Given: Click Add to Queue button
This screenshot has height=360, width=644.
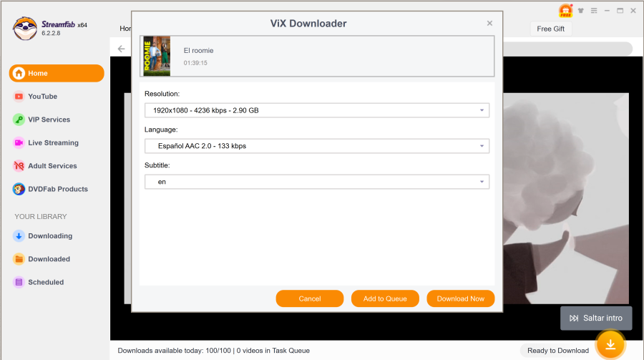Looking at the screenshot, I should [x=385, y=298].
